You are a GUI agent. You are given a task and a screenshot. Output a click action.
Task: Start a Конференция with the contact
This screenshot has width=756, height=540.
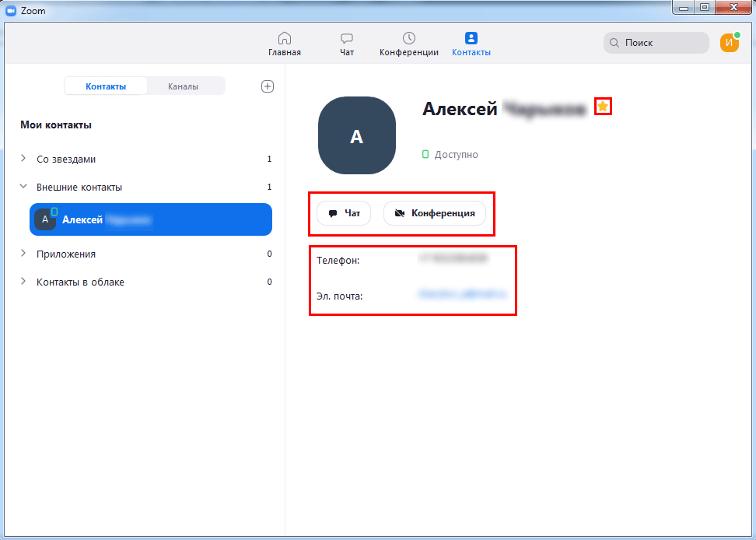click(x=434, y=213)
